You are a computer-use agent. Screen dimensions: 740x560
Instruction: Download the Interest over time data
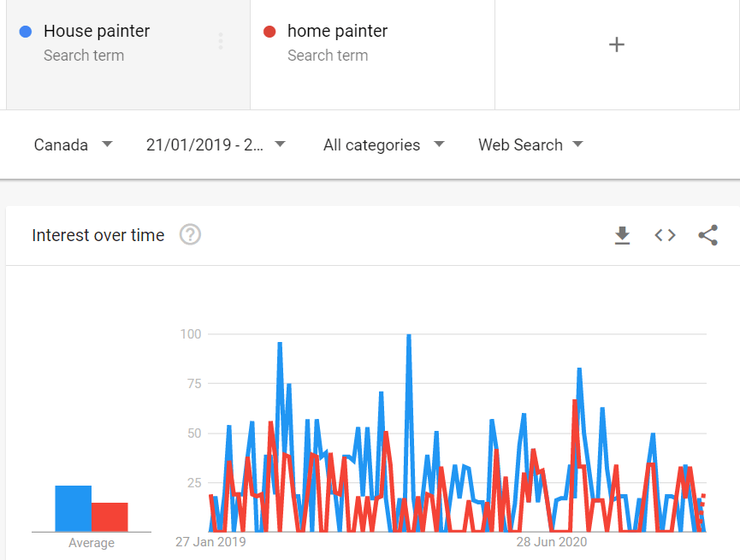622,235
